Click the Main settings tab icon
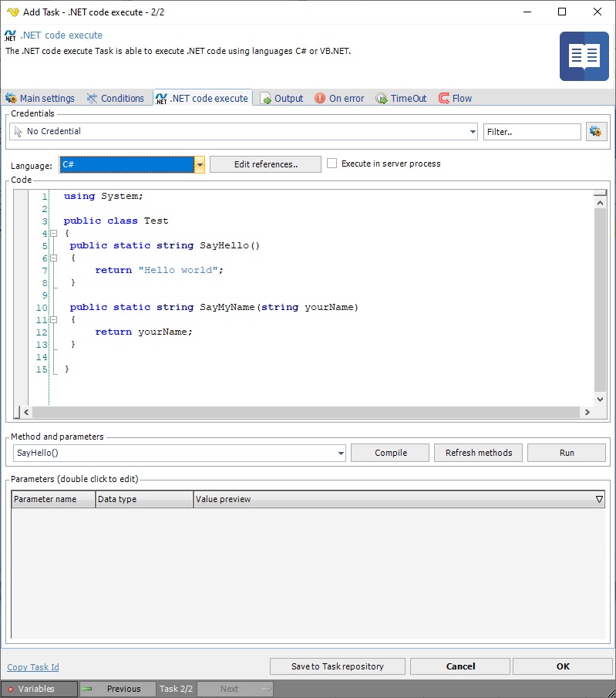This screenshot has width=616, height=698. (12, 99)
